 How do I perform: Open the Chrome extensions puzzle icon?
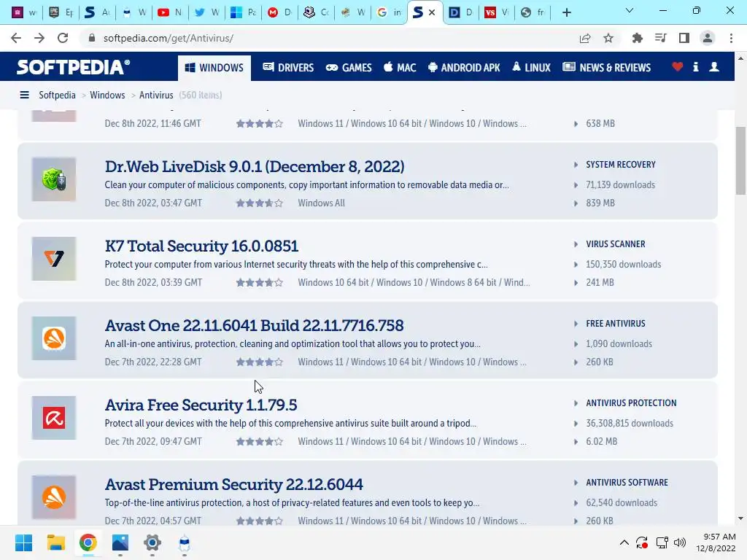(x=637, y=38)
